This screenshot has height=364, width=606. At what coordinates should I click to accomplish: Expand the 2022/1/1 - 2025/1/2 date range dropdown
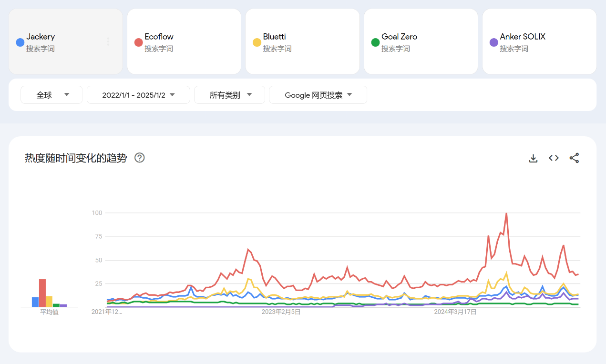point(138,95)
